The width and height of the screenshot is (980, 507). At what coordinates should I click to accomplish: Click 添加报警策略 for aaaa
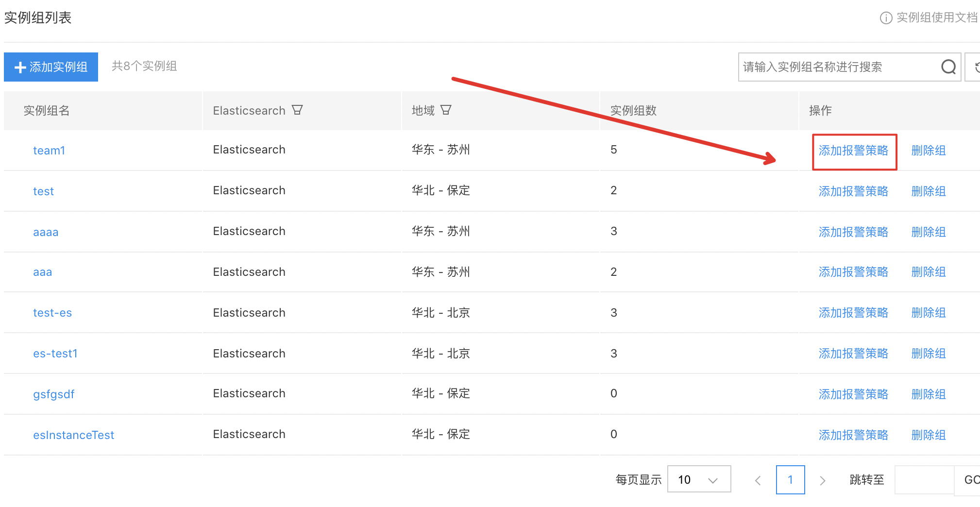(x=853, y=232)
